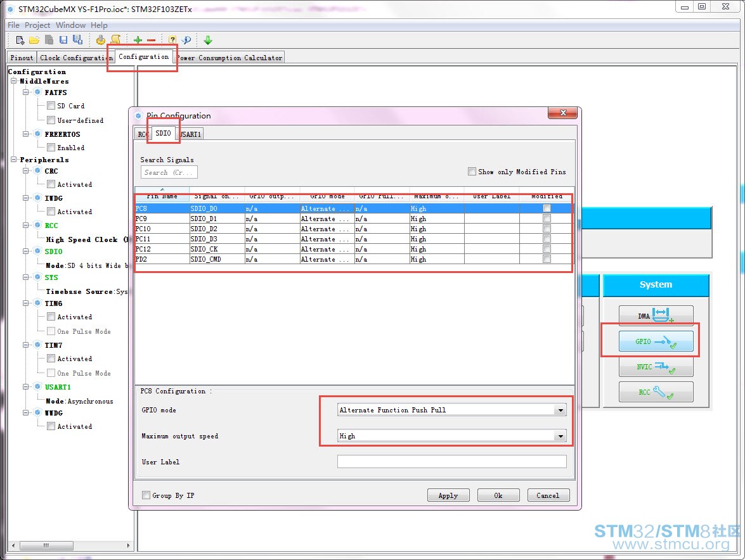Image resolution: width=745 pixels, height=560 pixels.
Task: Enable FATFS User-defined checkbox
Action: coord(51,120)
